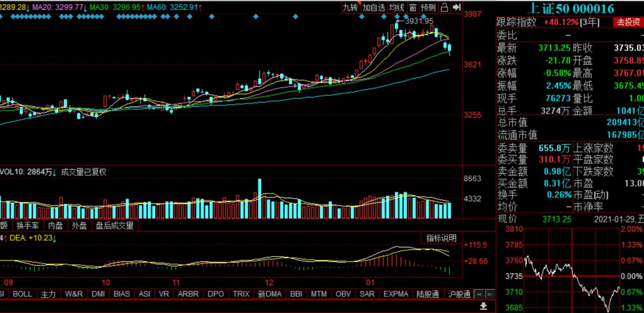This screenshot has width=644, height=313.
Task: Select the 沪股通 tab
Action: (459, 294)
